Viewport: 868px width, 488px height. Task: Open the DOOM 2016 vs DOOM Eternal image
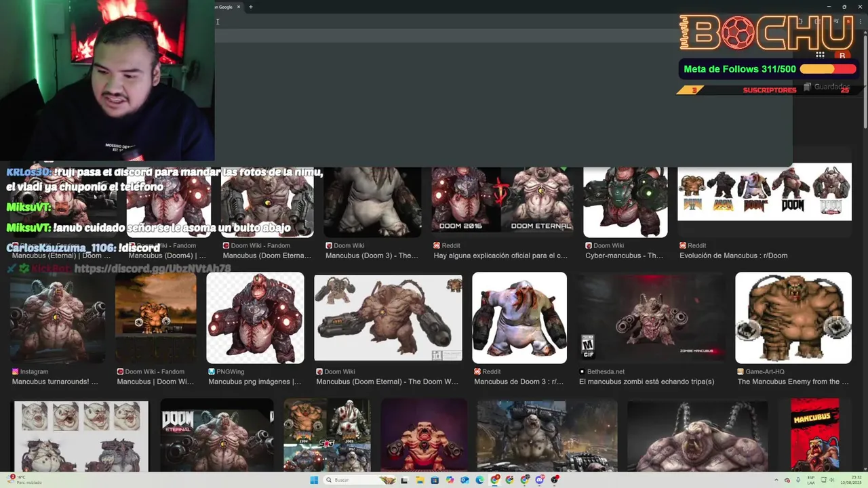[x=502, y=199]
